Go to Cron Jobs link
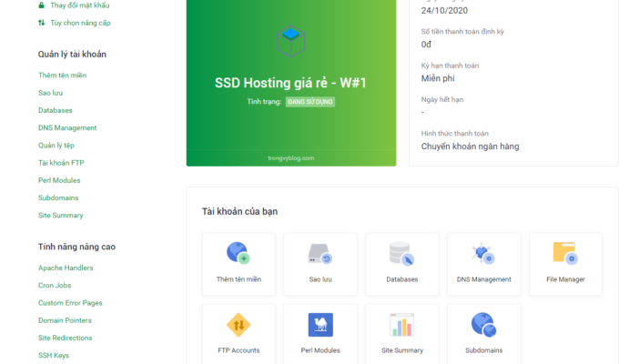This screenshot has width=629, height=364. tap(55, 286)
